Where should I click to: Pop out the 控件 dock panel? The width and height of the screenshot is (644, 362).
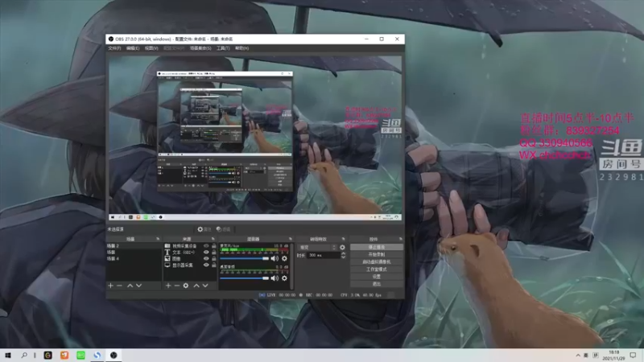pyautogui.click(x=400, y=239)
